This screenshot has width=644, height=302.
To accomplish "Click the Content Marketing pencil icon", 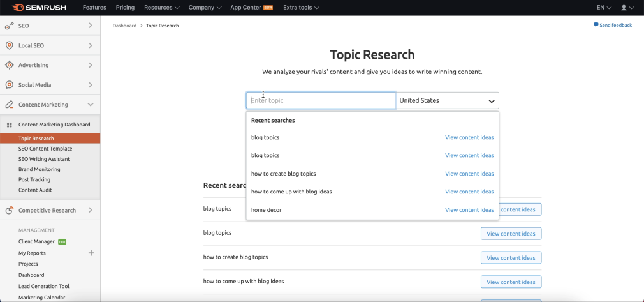I will [x=10, y=105].
